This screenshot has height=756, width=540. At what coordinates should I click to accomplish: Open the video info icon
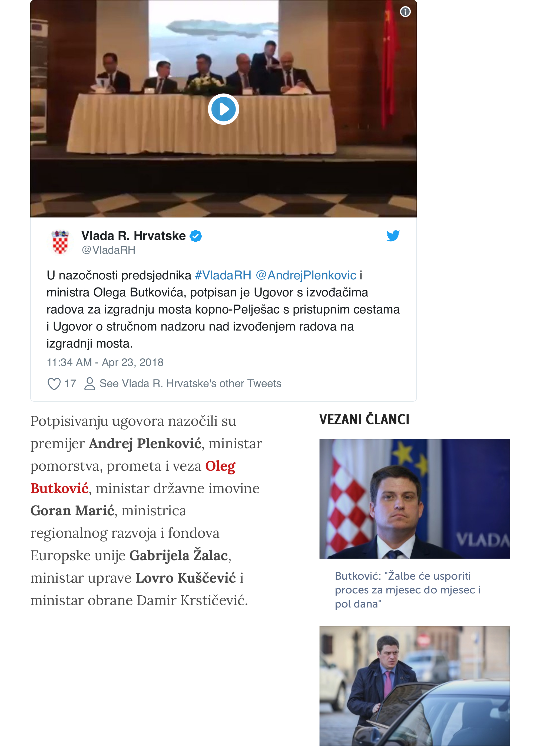tap(405, 12)
